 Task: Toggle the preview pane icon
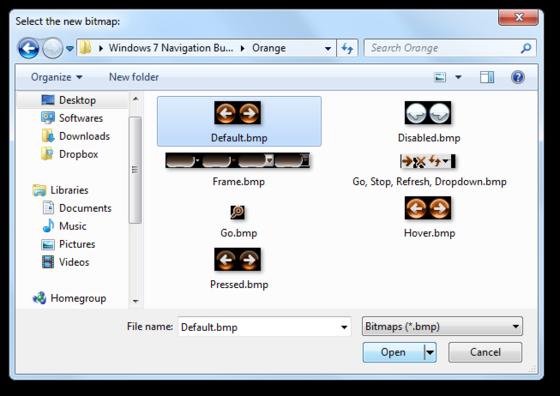point(487,77)
